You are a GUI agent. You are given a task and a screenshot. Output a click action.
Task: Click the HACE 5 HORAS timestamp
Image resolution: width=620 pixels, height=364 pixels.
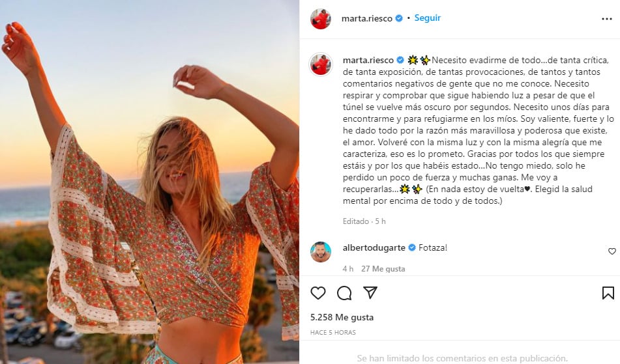pyautogui.click(x=333, y=332)
